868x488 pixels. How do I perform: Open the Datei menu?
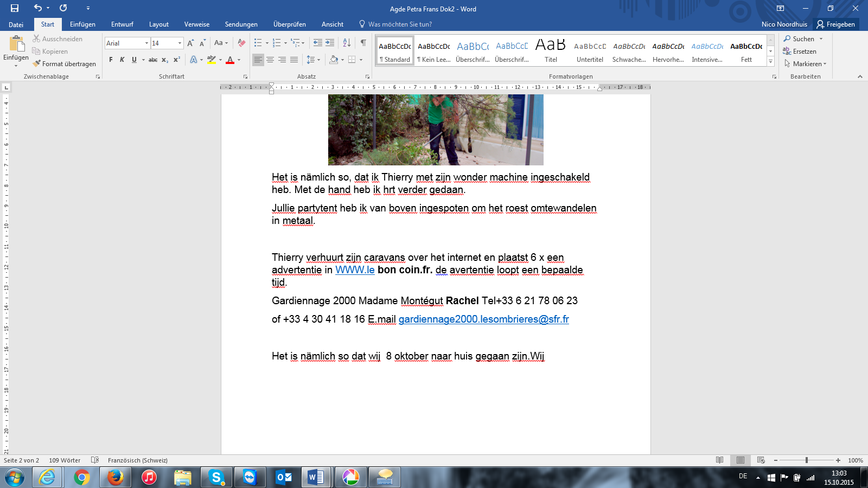pyautogui.click(x=16, y=24)
